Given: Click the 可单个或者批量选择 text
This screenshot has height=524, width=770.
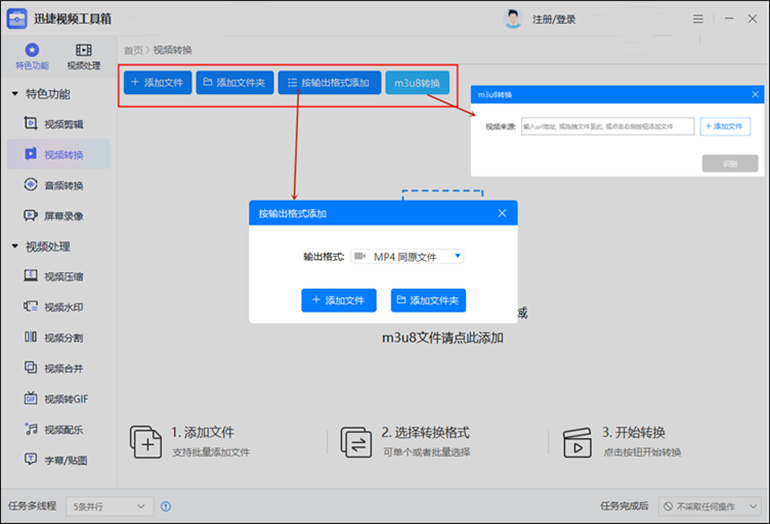Looking at the screenshot, I should [427, 452].
